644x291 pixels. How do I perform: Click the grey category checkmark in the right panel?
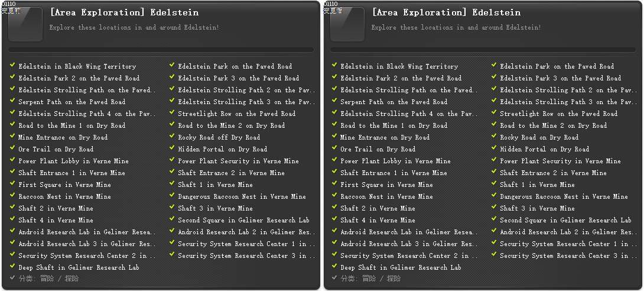click(x=334, y=277)
